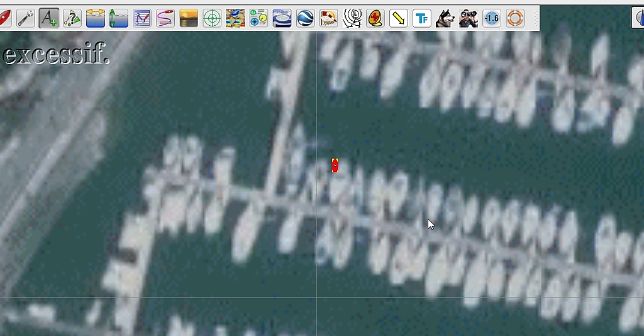
Task: Click the blue chart disc icon
Action: click(282, 18)
